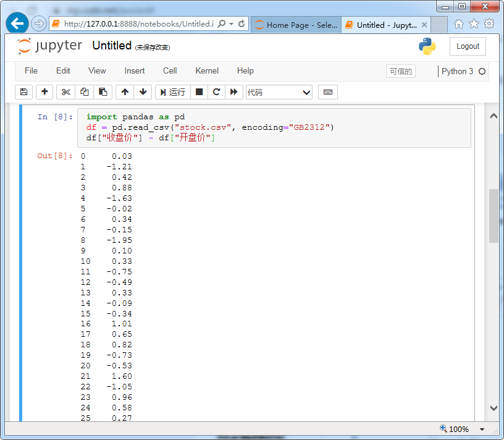
Task: Restart the kernel using the circular arrow icon
Action: (x=217, y=92)
